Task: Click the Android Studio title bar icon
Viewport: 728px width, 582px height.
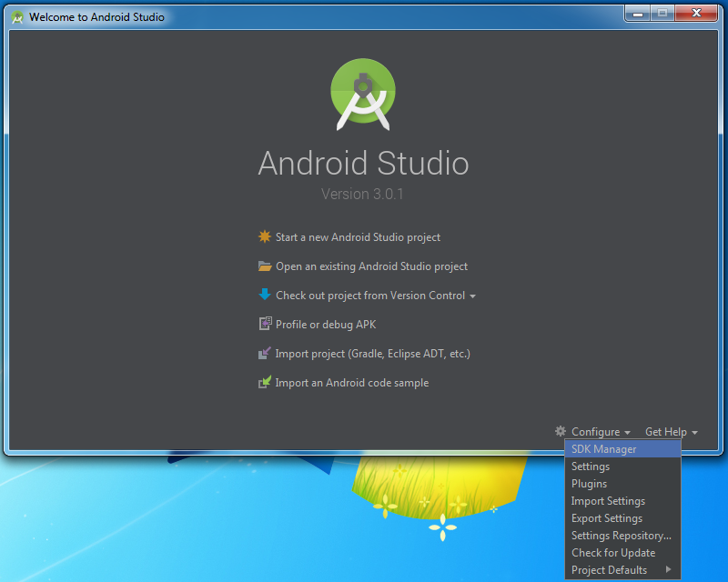Action: 17,17
